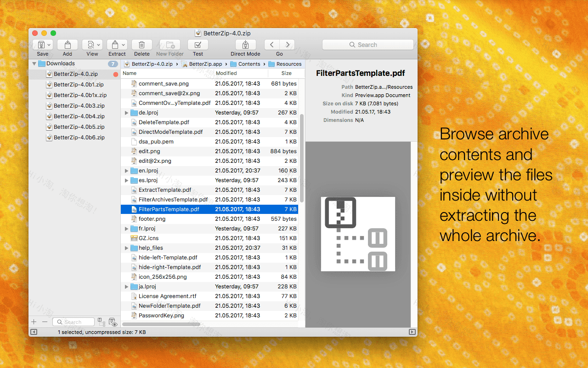The width and height of the screenshot is (588, 368).
Task: Click the Extract toolbar icon
Action: pyautogui.click(x=114, y=45)
